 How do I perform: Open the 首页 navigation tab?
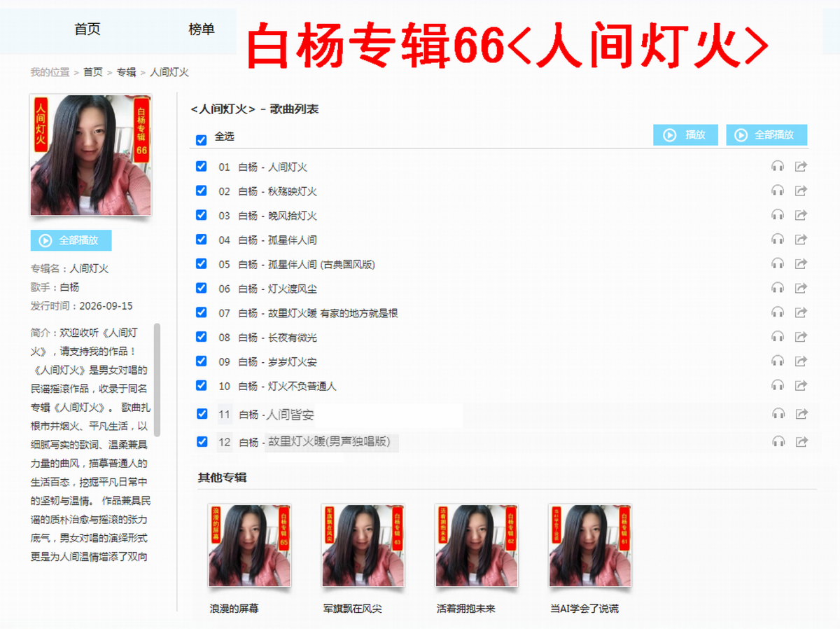[87, 29]
